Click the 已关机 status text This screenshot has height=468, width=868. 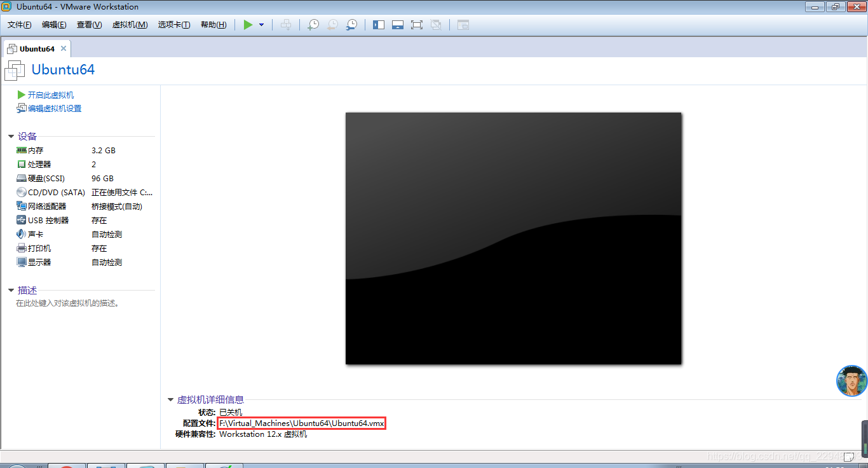click(231, 413)
